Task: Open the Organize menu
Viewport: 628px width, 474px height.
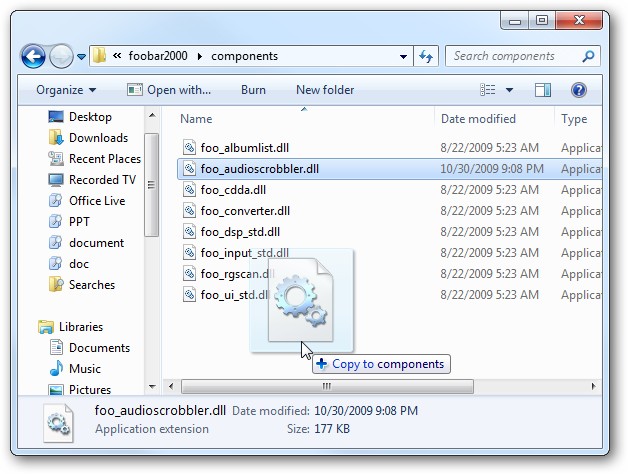Action: 66,90
